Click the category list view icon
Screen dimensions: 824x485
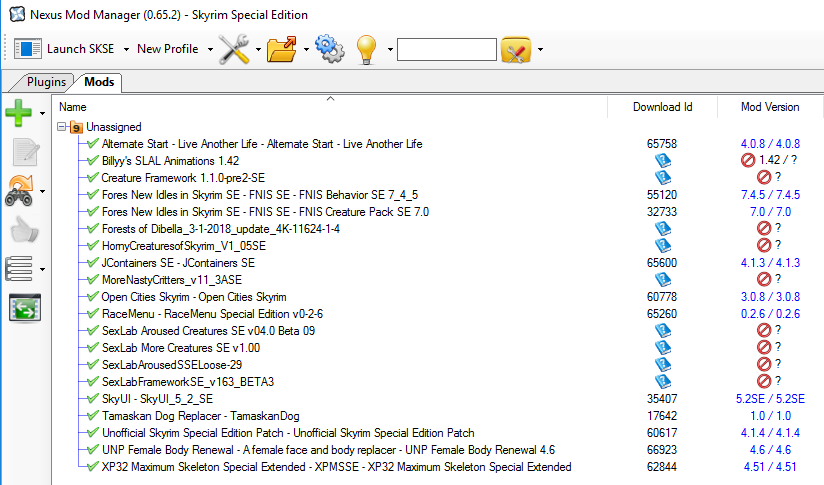[x=19, y=269]
